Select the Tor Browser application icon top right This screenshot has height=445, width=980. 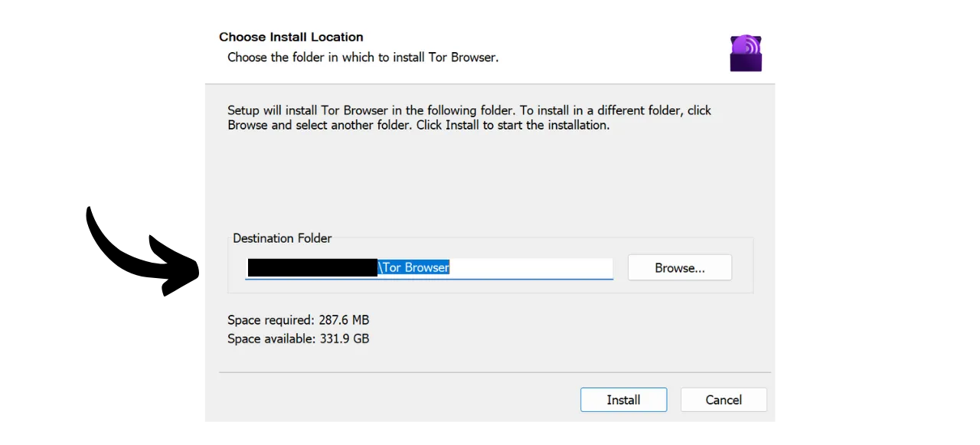pos(745,52)
